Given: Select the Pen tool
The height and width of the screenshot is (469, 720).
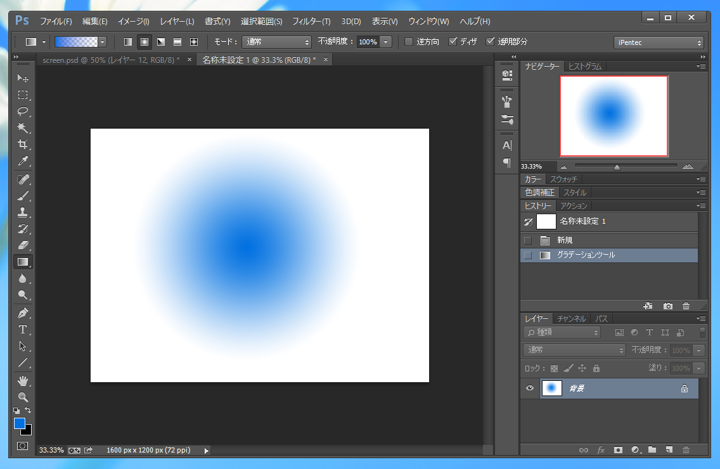Looking at the screenshot, I should pos(22,313).
